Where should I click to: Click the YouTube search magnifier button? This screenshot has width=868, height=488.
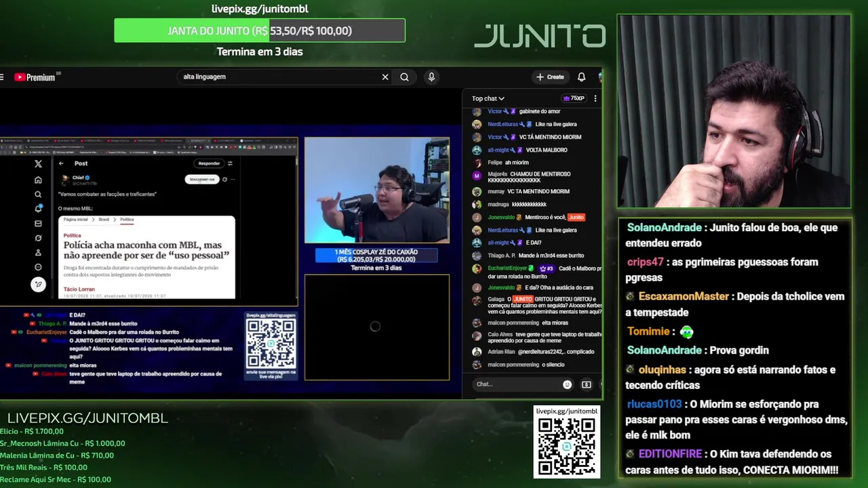[x=404, y=77]
